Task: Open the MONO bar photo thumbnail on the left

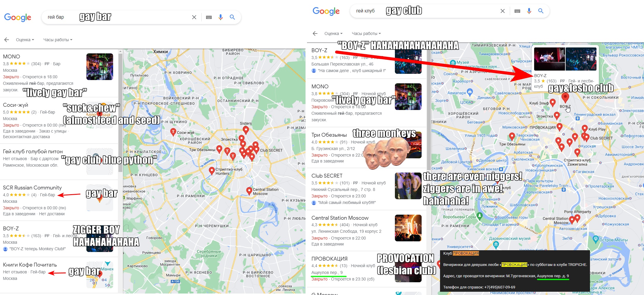Action: click(x=100, y=67)
